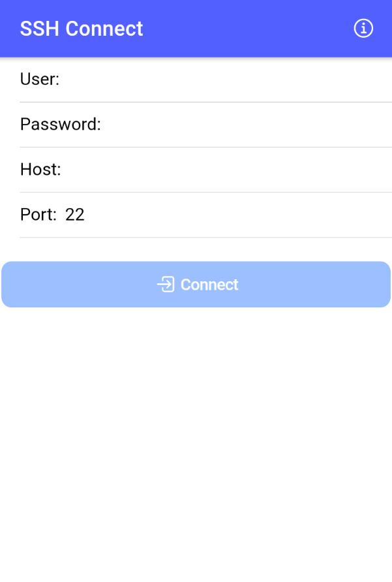The width and height of the screenshot is (392, 582).
Task: Click the SSH Connect title text
Action: (82, 29)
